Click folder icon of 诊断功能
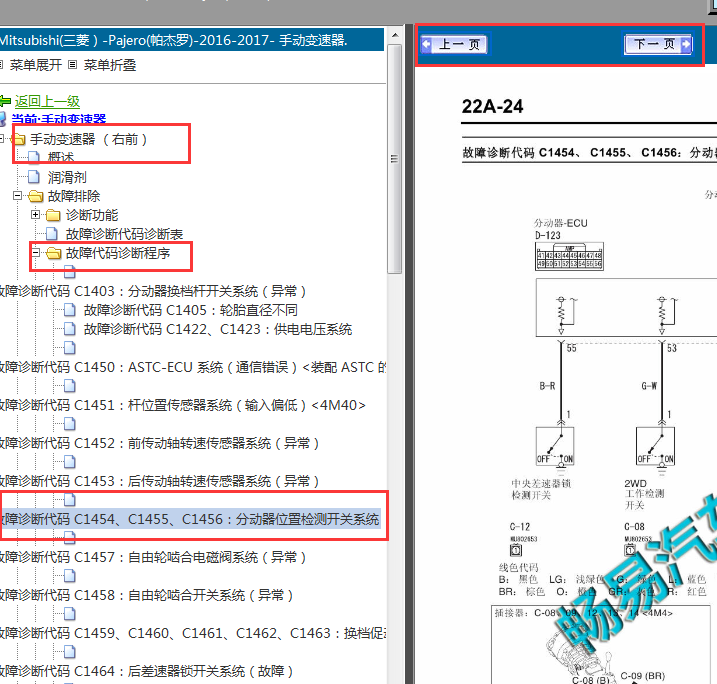The height and width of the screenshot is (684, 717). coord(53,215)
